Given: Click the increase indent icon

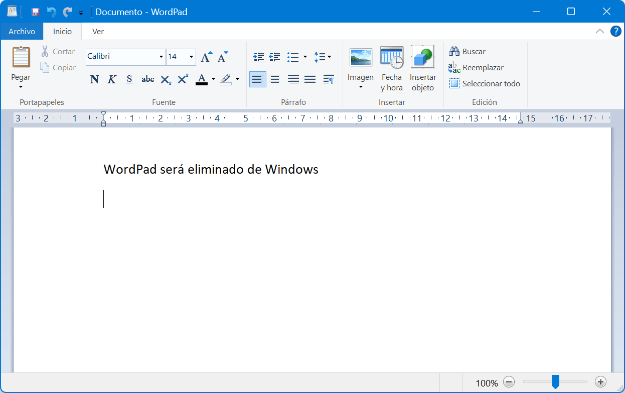Looking at the screenshot, I should [275, 57].
